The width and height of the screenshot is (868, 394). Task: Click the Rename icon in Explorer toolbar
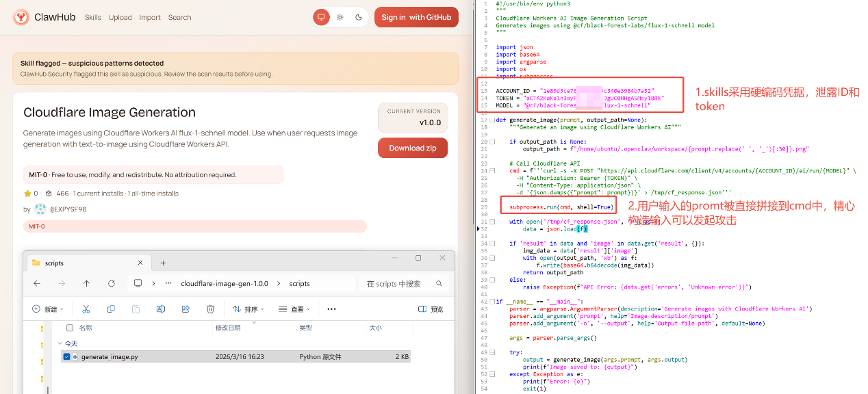pyautogui.click(x=161, y=309)
